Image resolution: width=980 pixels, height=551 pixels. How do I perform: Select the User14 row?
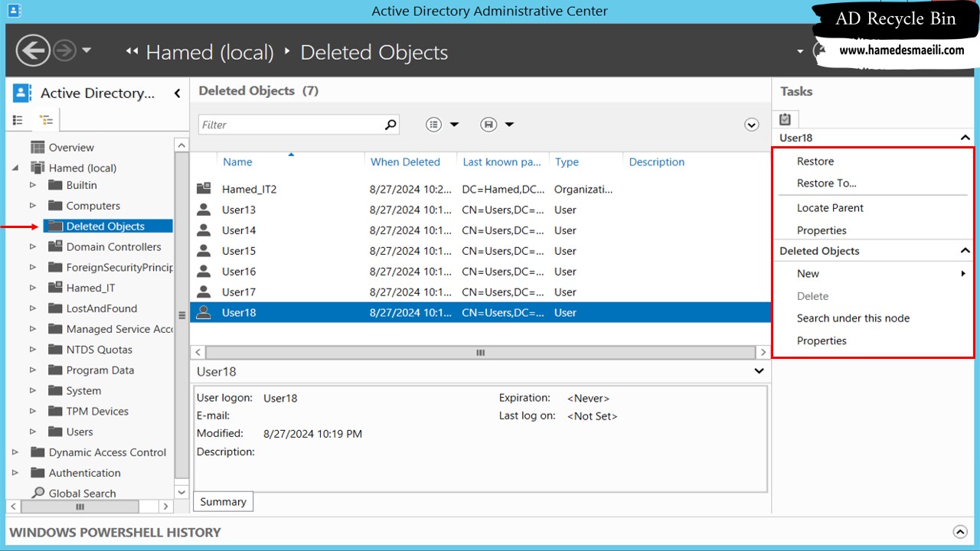[x=479, y=230]
